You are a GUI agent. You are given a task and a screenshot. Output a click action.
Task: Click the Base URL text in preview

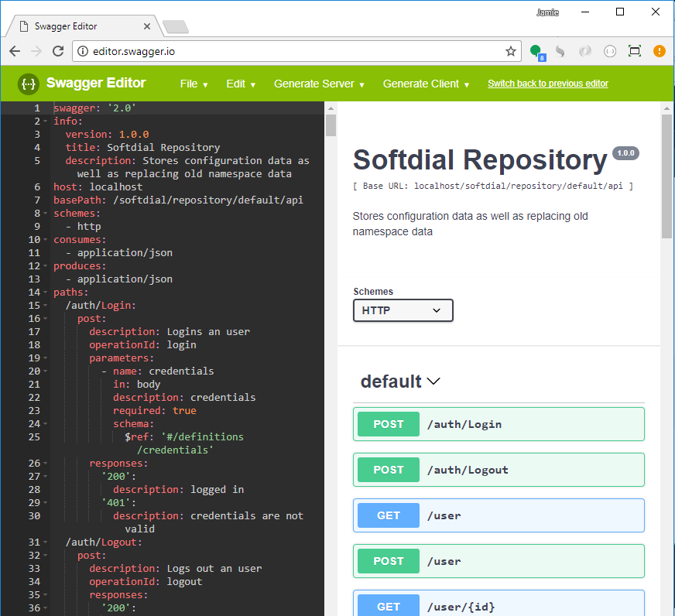coord(493,186)
